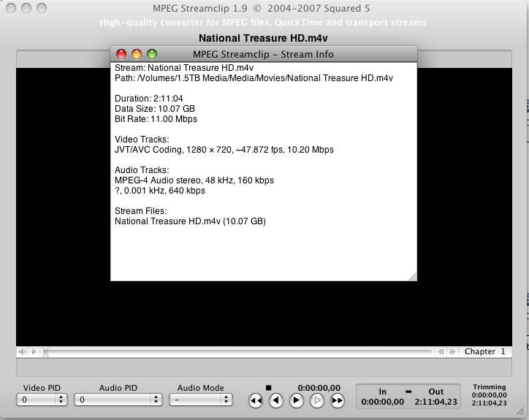This screenshot has height=420, width=529.
Task: Click the speaker volume icon in scrub bar
Action: [x=23, y=352]
